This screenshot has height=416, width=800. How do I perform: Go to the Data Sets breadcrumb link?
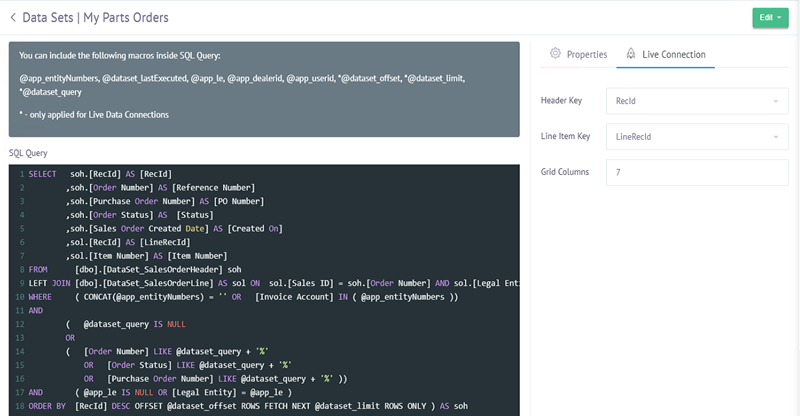53,17
